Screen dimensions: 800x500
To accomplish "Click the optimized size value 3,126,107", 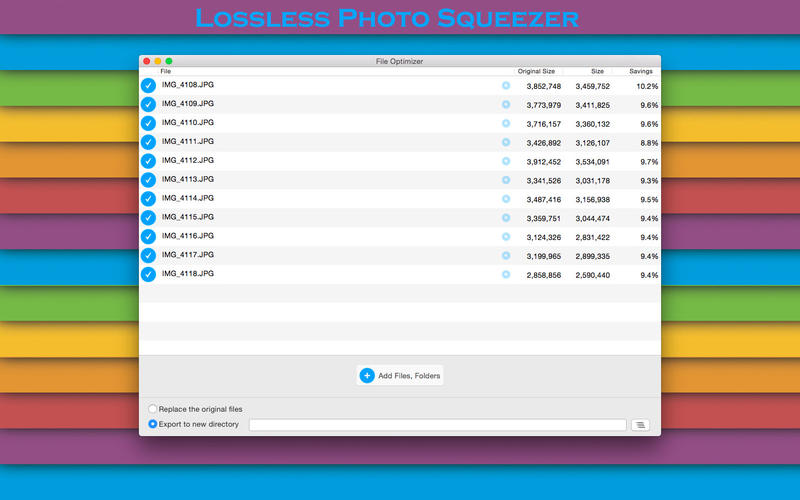I will click(x=592, y=143).
